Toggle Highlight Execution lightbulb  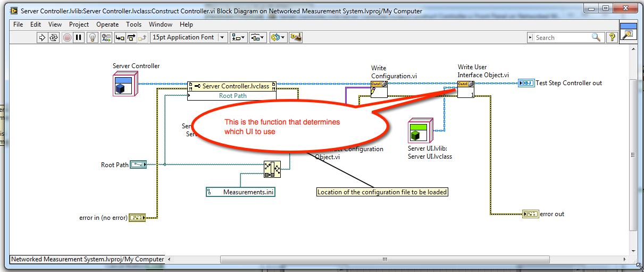pyautogui.click(x=93, y=37)
